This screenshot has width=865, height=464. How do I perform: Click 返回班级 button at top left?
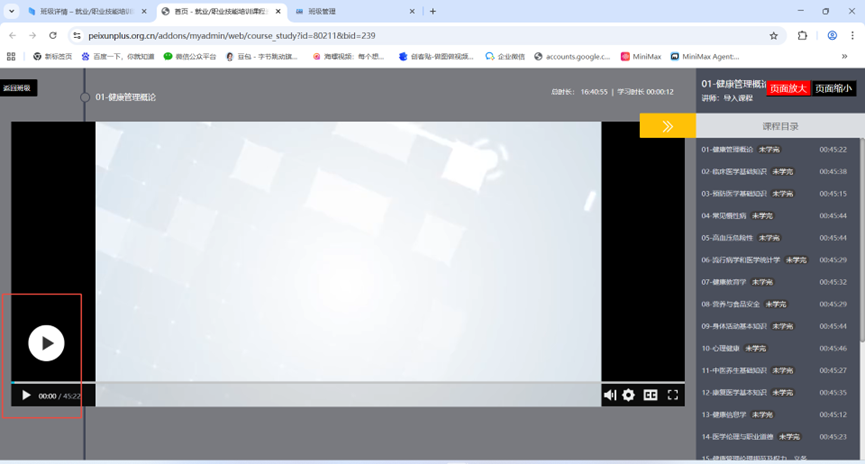click(x=17, y=88)
